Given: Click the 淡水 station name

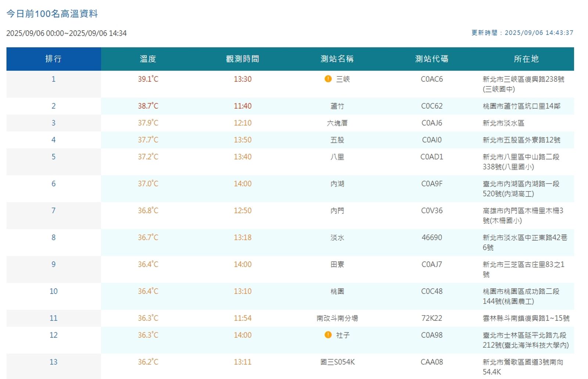Looking at the screenshot, I should [x=337, y=237].
